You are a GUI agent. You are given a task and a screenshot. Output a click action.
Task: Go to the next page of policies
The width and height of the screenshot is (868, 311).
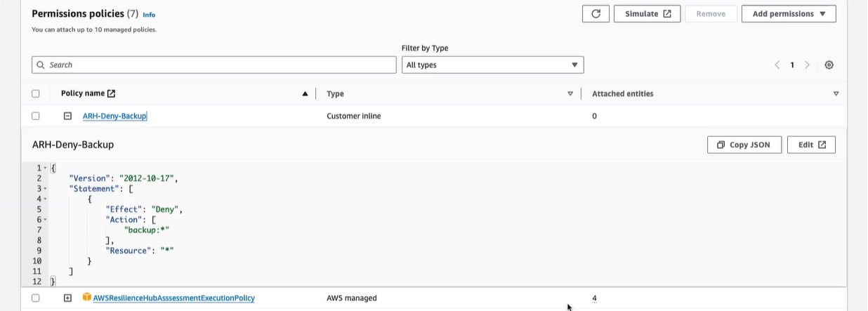point(807,65)
